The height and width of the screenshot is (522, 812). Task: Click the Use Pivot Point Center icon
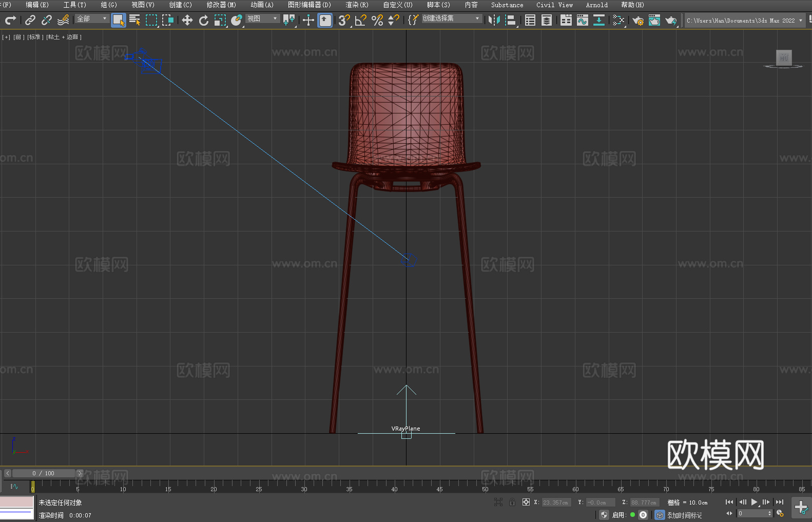[289, 20]
